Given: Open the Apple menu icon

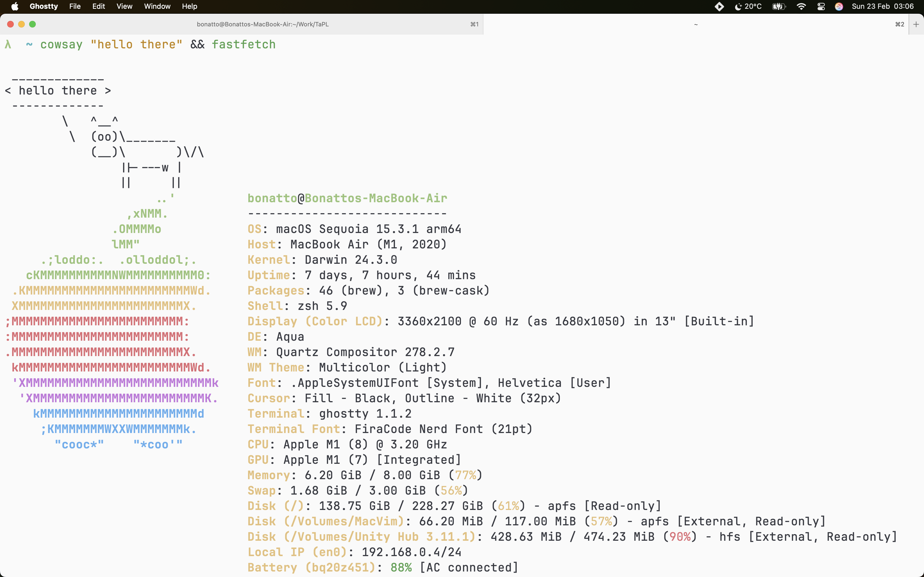Looking at the screenshot, I should point(15,7).
